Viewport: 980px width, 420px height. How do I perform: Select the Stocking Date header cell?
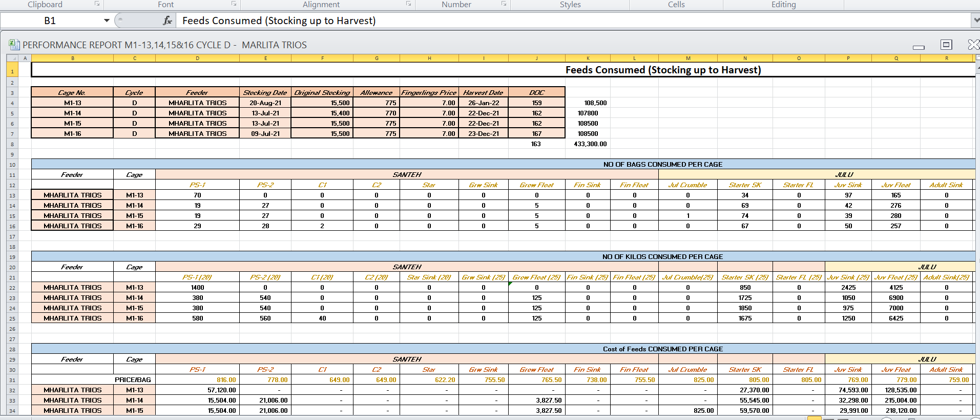tap(265, 93)
